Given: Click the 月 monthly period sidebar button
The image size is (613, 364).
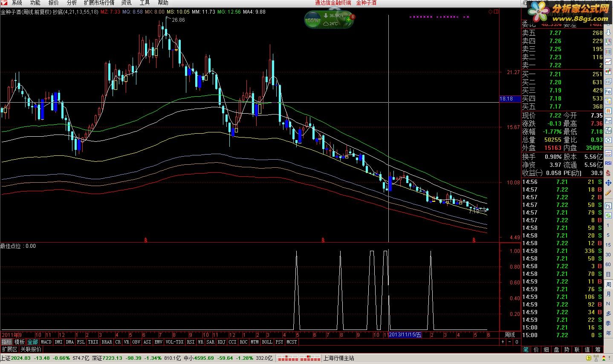Looking at the screenshot, I should [x=608, y=294].
